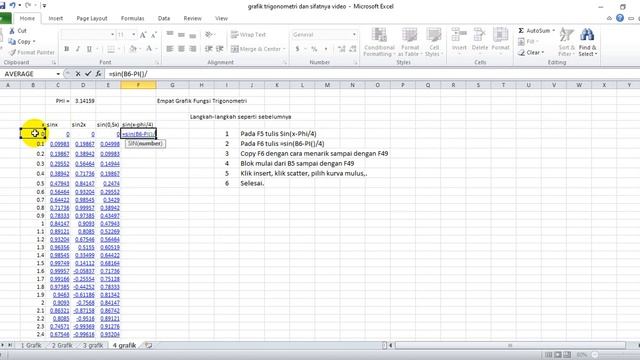Open the Merge & Center dropdown arrow

(x=284, y=49)
